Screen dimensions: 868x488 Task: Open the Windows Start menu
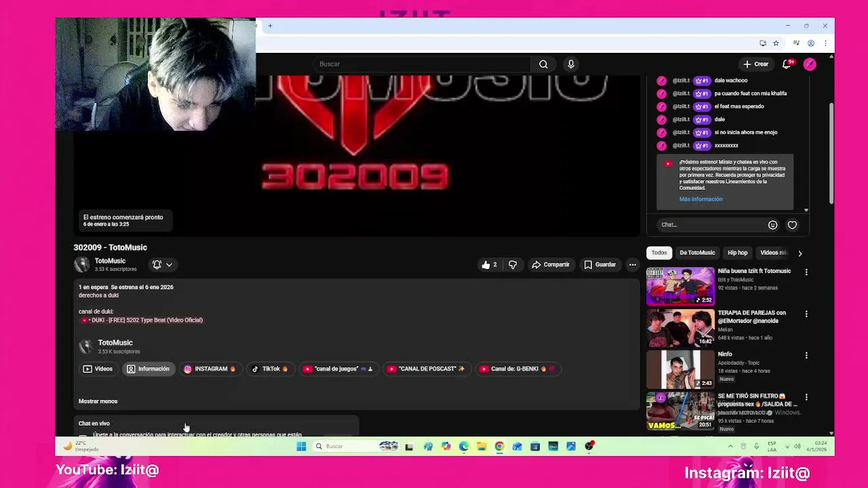coord(301,446)
